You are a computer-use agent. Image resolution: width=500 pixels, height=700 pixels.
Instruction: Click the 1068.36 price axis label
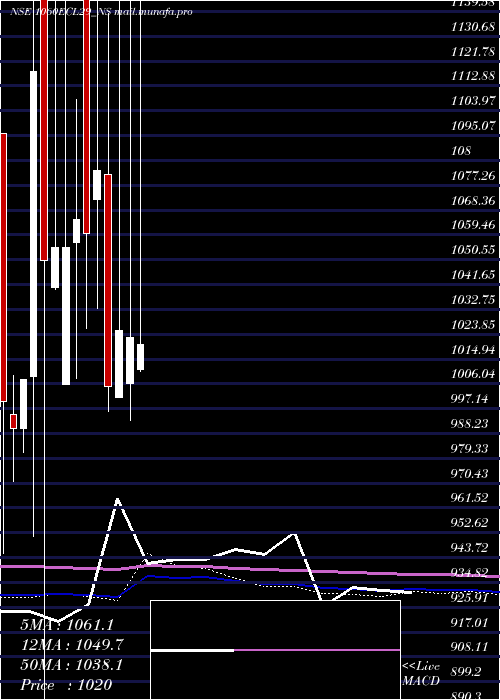point(473,200)
